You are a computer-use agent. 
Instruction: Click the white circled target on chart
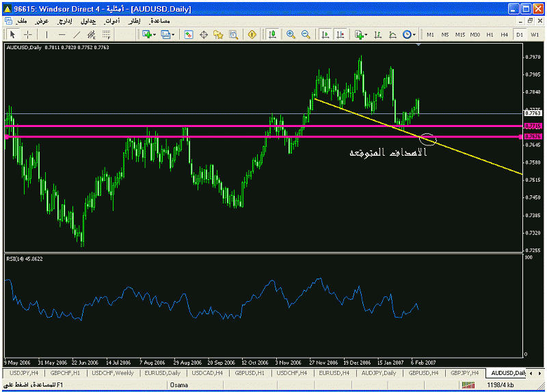[428, 139]
